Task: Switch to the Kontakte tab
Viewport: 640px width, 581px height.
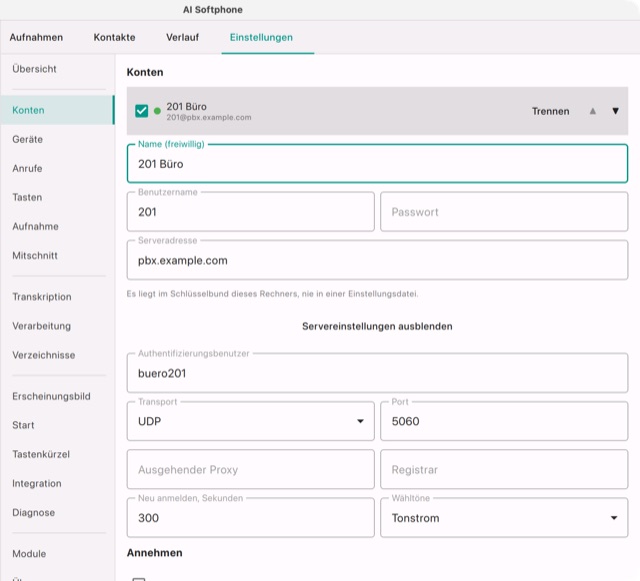Action: tap(114, 37)
